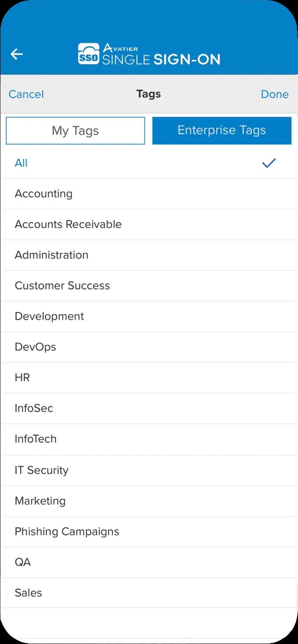Image resolution: width=298 pixels, height=644 pixels.
Task: Select the Accounts Receivable tag
Action: pos(68,224)
